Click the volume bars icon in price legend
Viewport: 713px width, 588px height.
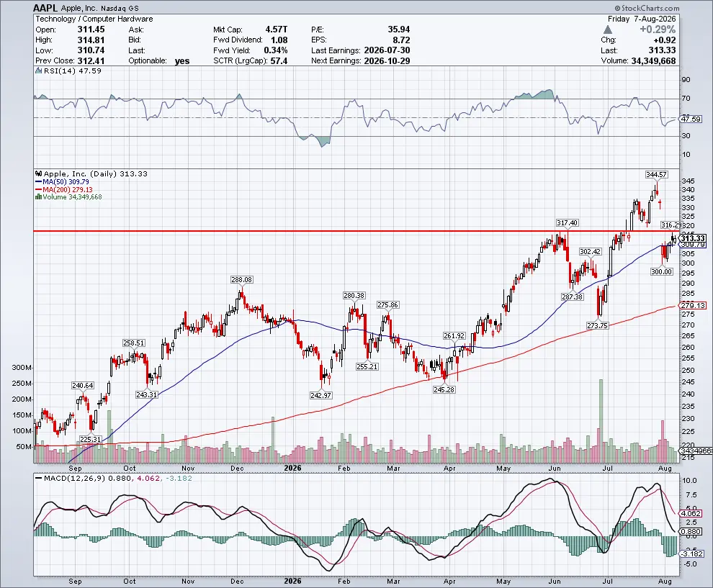[39, 196]
